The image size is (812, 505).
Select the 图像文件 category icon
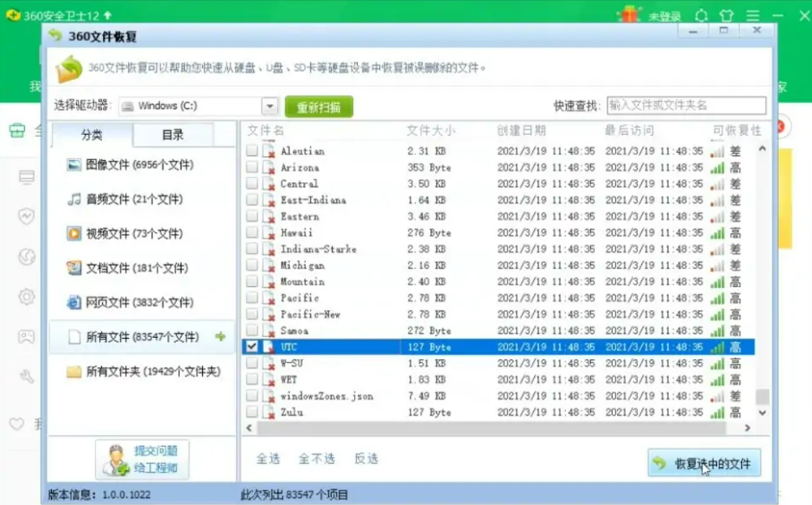pyautogui.click(x=74, y=164)
